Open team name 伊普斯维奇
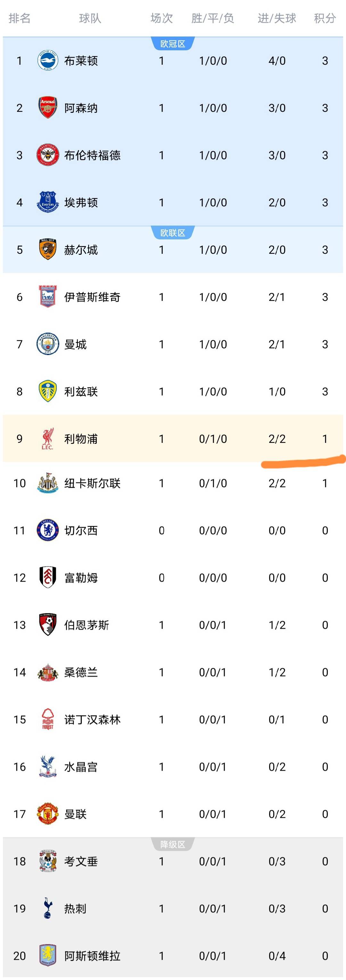Screen dimensions: 346x980 [x=92, y=297]
